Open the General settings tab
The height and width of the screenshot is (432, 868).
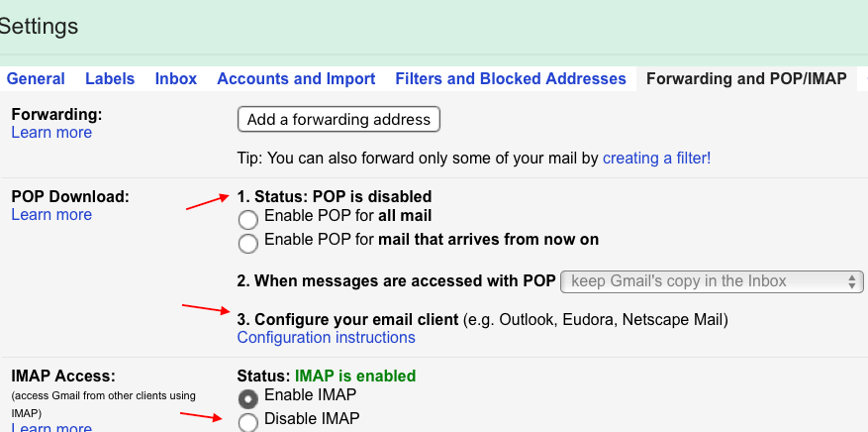[35, 78]
